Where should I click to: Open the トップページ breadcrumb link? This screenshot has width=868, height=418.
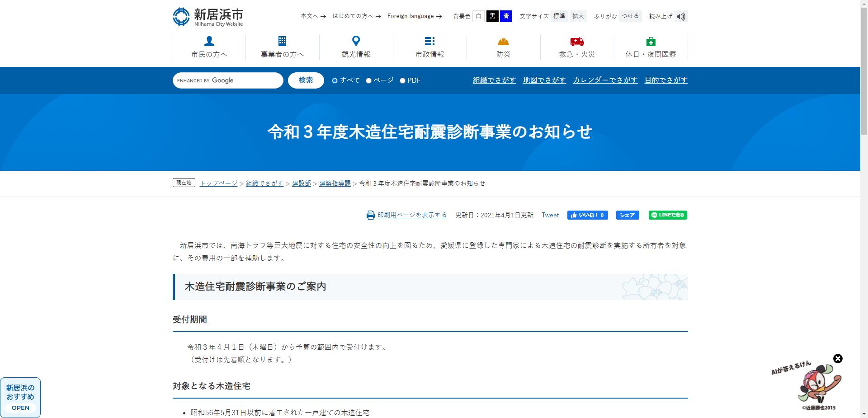(x=218, y=183)
